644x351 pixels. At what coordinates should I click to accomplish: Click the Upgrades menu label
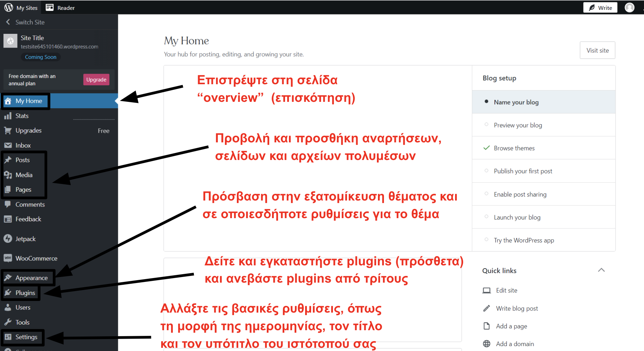point(29,130)
